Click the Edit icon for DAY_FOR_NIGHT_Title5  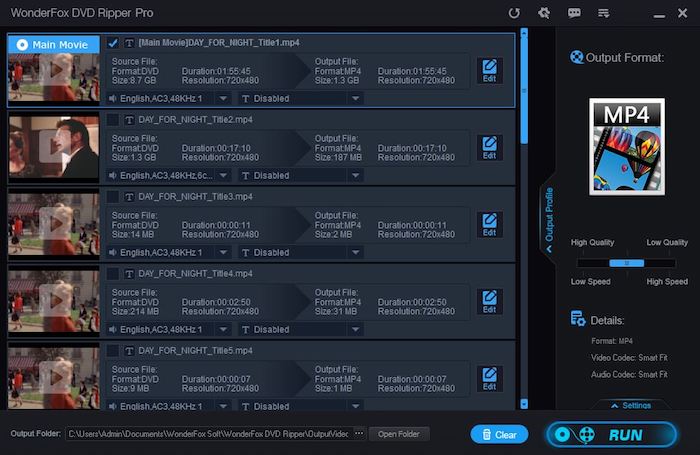pyautogui.click(x=489, y=379)
